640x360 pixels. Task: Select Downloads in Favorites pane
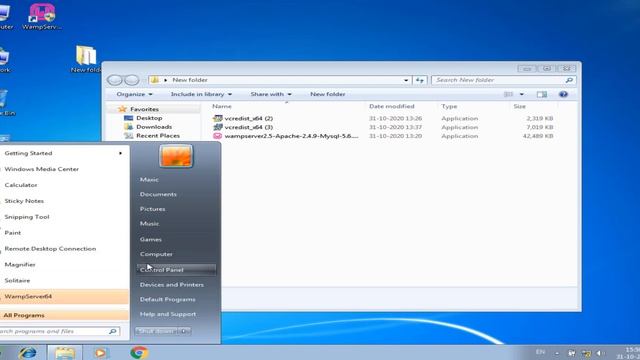154,127
